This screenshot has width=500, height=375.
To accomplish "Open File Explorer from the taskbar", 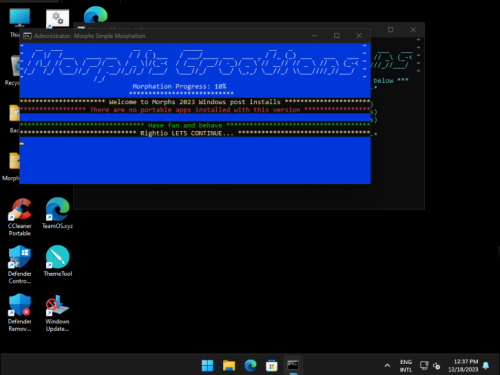I will pyautogui.click(x=229, y=366).
